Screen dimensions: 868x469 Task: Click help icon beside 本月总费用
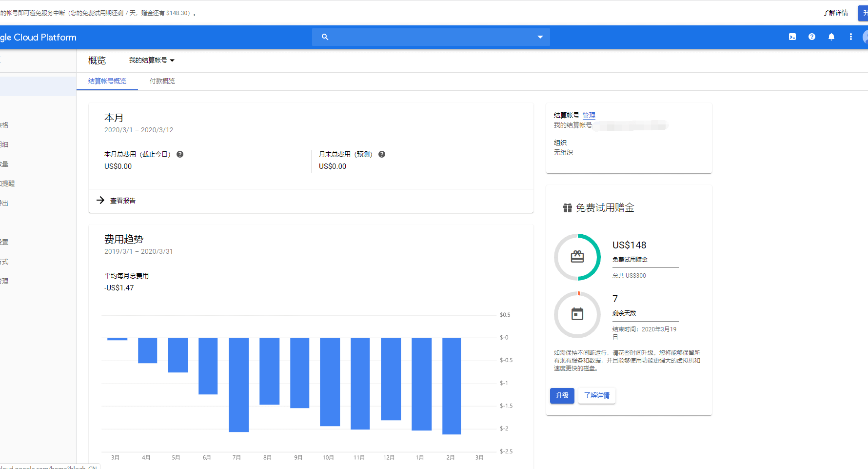point(180,154)
